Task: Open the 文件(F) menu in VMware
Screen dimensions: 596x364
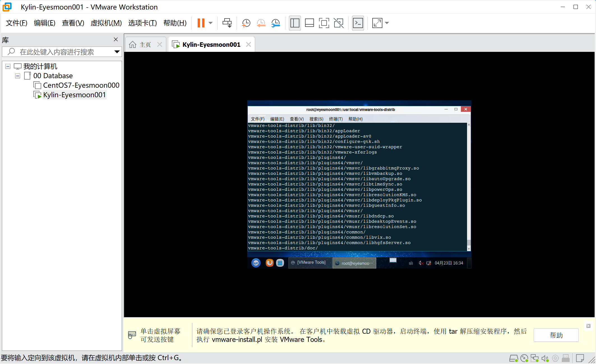Action: point(17,23)
